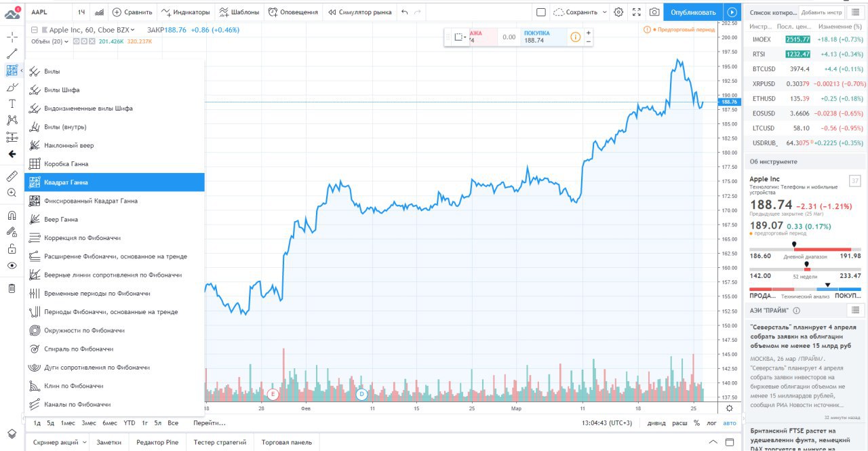Toggle авто auto scale

point(729,423)
